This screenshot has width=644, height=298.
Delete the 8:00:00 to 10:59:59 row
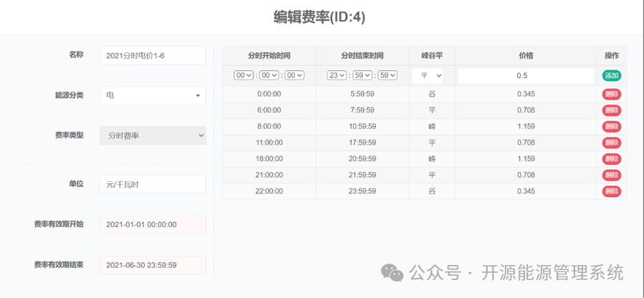612,126
